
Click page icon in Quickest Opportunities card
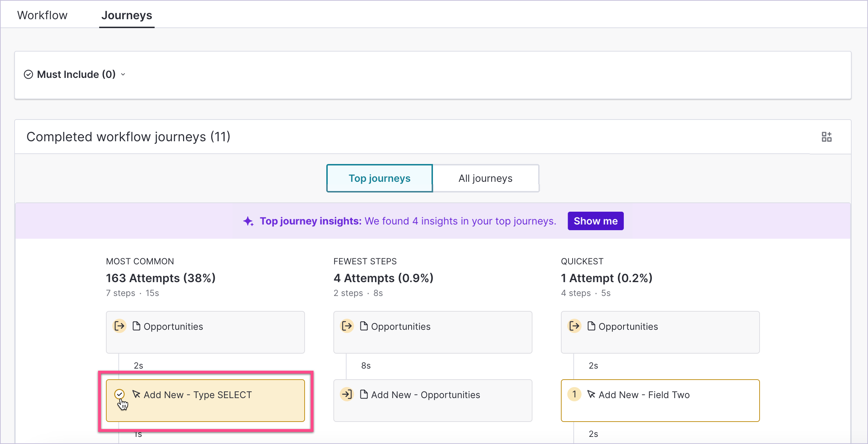tap(591, 326)
